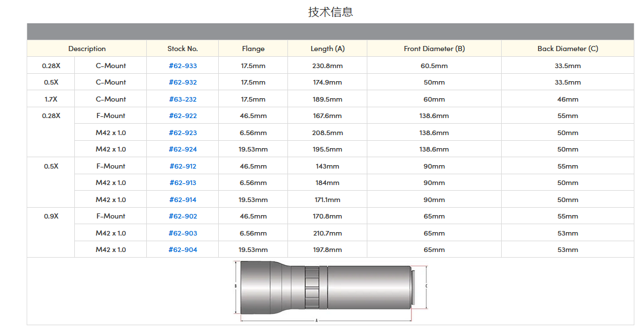
Task: Click stock link #62-912
Action: pyautogui.click(x=183, y=166)
